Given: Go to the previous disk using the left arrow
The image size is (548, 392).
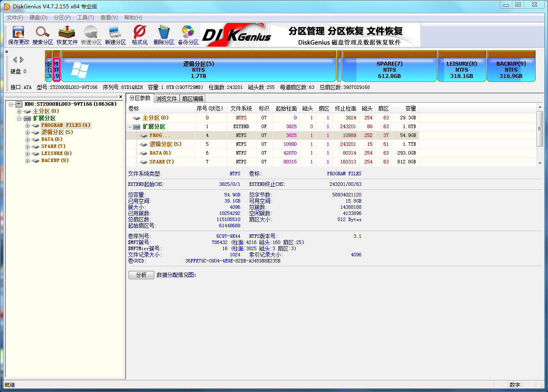Looking at the screenshot, I should (x=15, y=59).
